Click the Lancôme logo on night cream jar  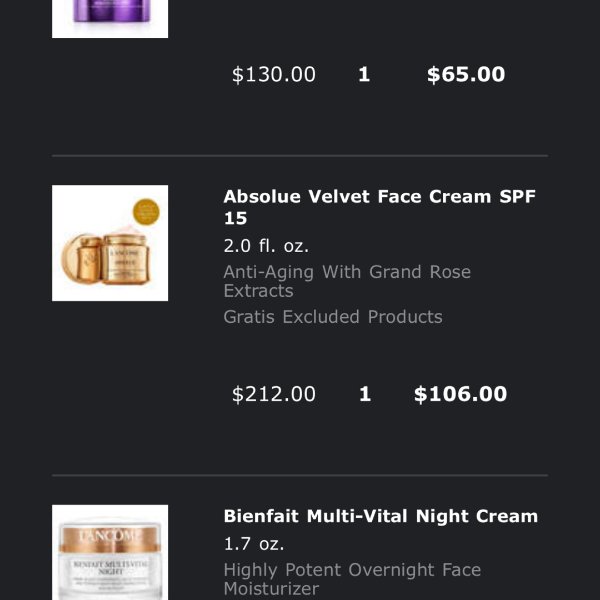[110, 536]
